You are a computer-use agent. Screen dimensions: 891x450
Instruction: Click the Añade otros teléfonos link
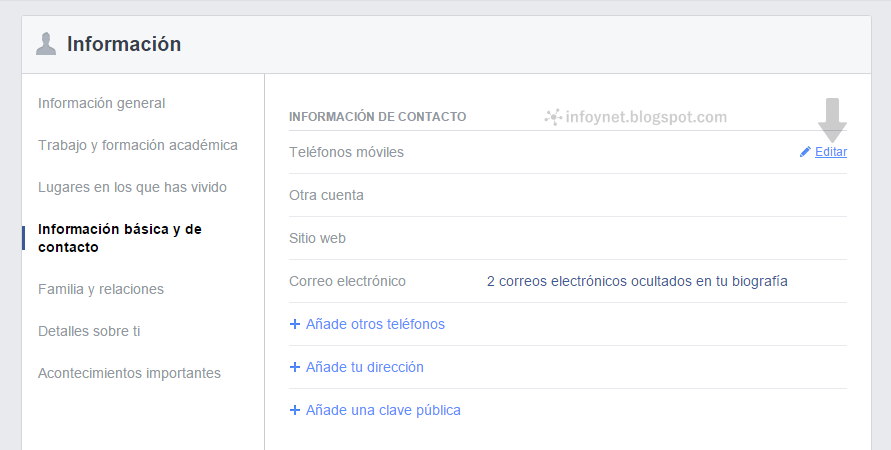pos(375,324)
